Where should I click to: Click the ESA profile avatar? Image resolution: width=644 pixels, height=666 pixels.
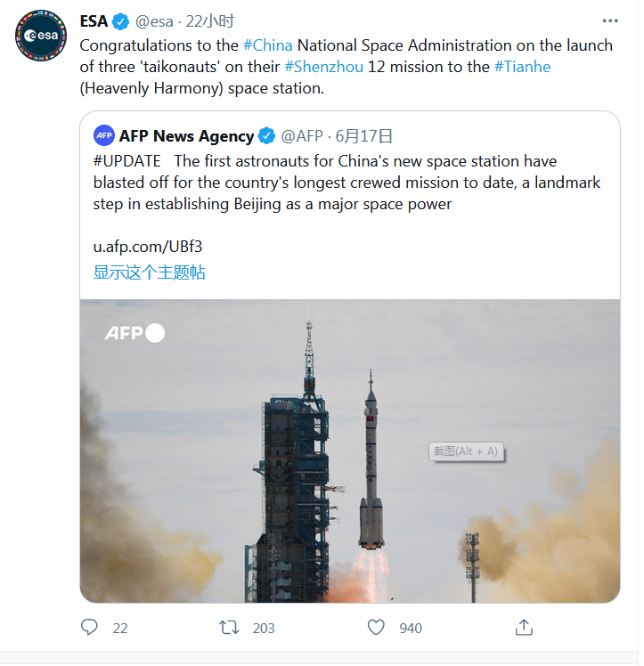40,35
